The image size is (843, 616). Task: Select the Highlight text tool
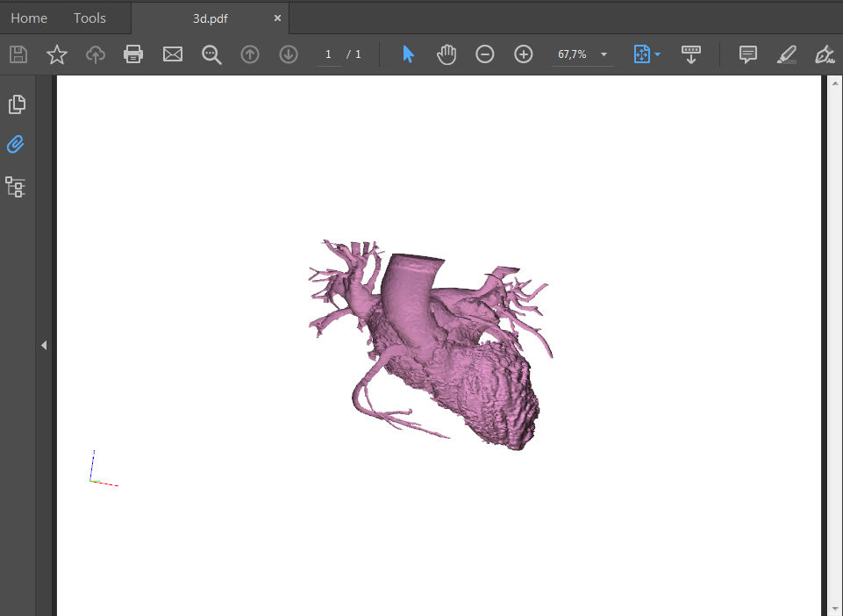pyautogui.click(x=786, y=54)
